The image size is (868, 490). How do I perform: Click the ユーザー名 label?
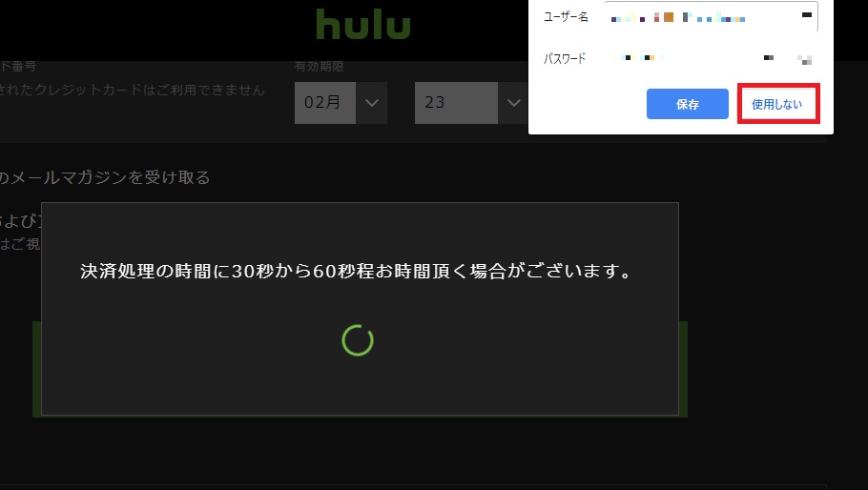coord(566,16)
